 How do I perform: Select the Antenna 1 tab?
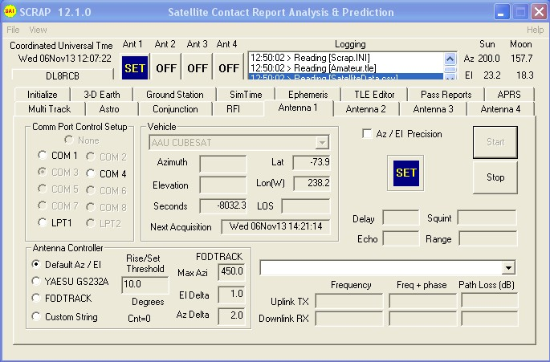tap(298, 108)
